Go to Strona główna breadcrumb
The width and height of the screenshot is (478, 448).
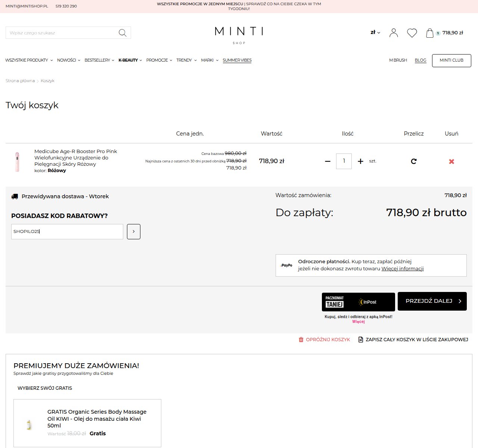(20, 81)
